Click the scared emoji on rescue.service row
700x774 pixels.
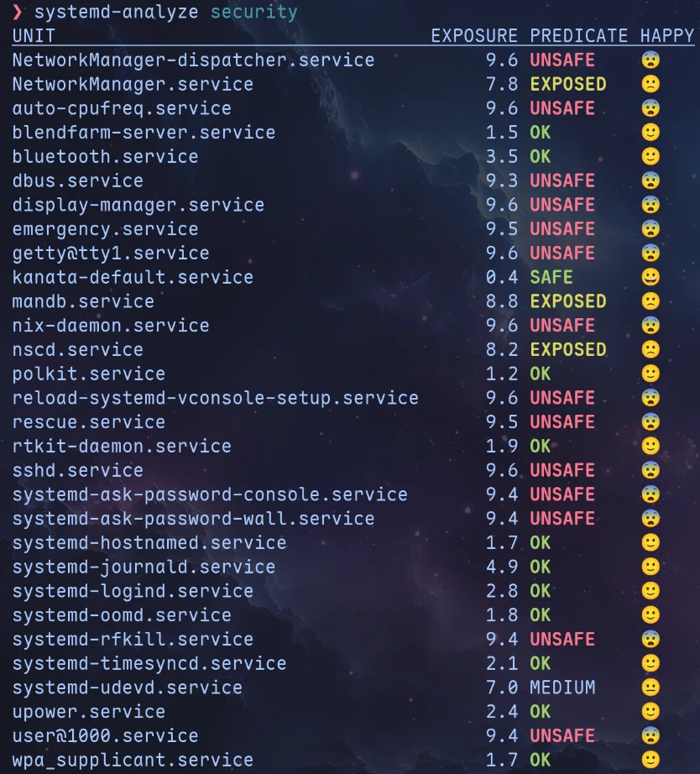coord(650,422)
